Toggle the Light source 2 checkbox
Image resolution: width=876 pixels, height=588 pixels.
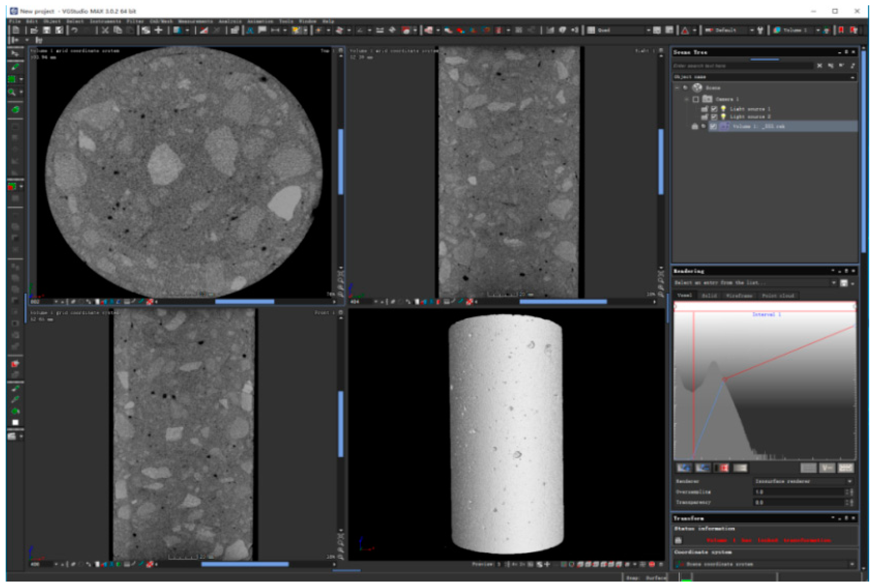click(x=714, y=117)
